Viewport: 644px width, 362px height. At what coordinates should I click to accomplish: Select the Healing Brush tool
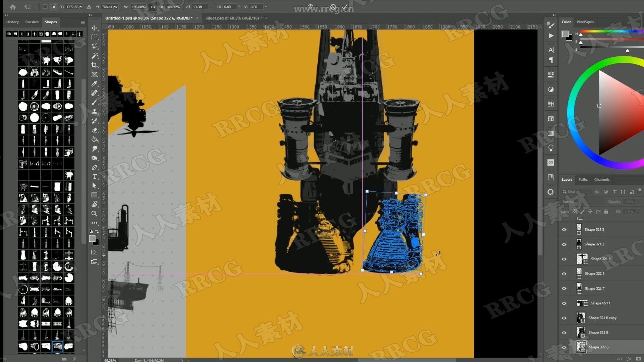95,93
